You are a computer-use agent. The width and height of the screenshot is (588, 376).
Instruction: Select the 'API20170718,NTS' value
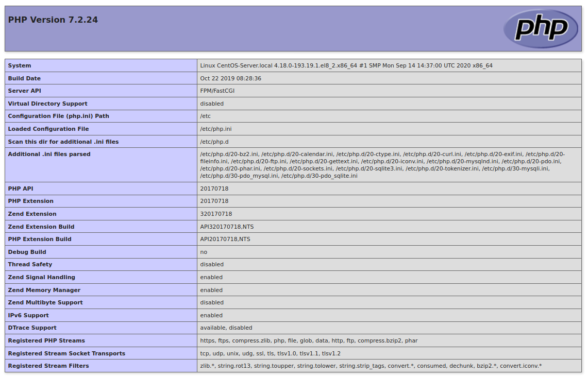tap(225, 239)
